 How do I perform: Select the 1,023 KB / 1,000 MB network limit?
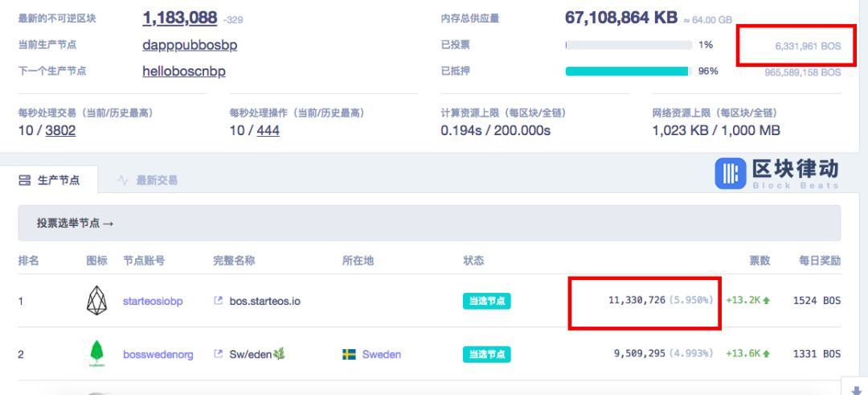click(716, 131)
